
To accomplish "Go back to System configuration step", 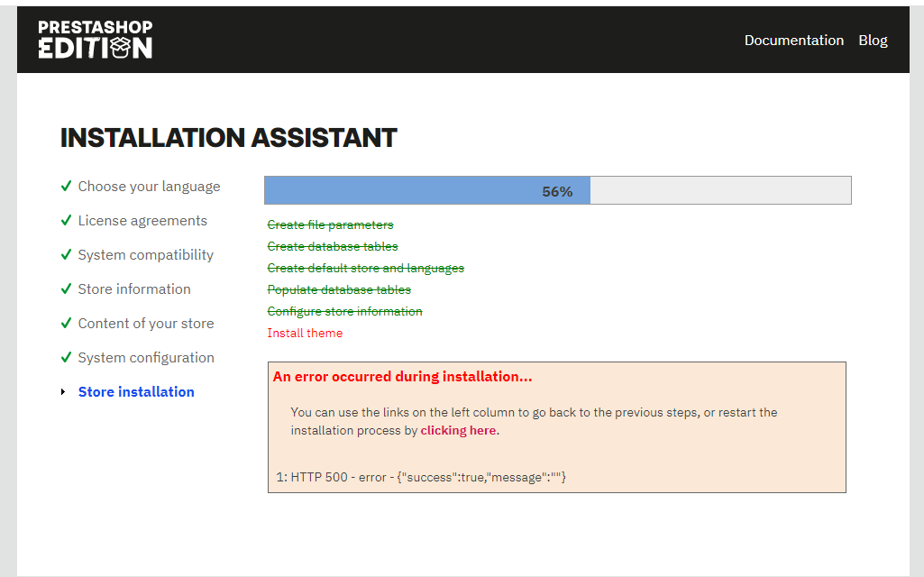I will 146,358.
